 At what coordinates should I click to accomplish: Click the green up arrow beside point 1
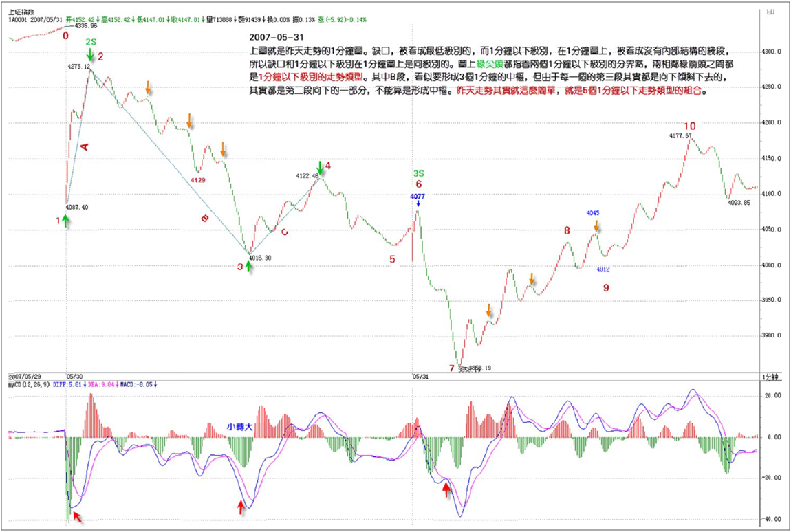[65, 220]
